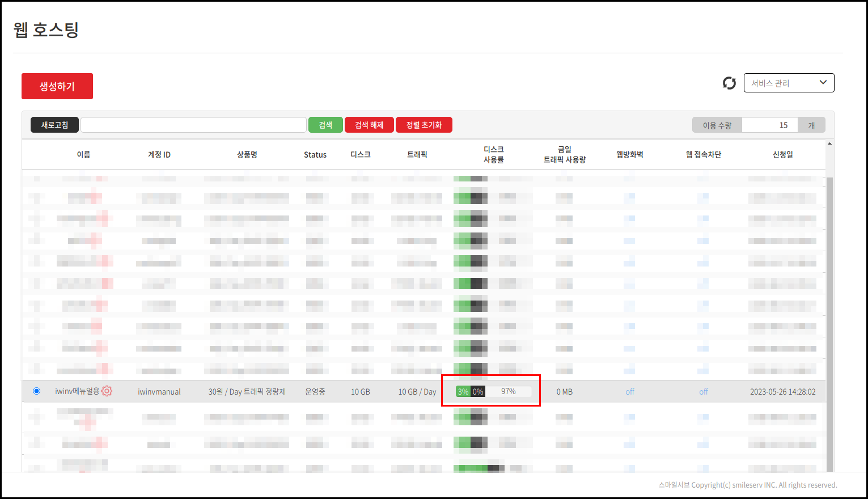Click the 새로고침 button

tap(54, 125)
